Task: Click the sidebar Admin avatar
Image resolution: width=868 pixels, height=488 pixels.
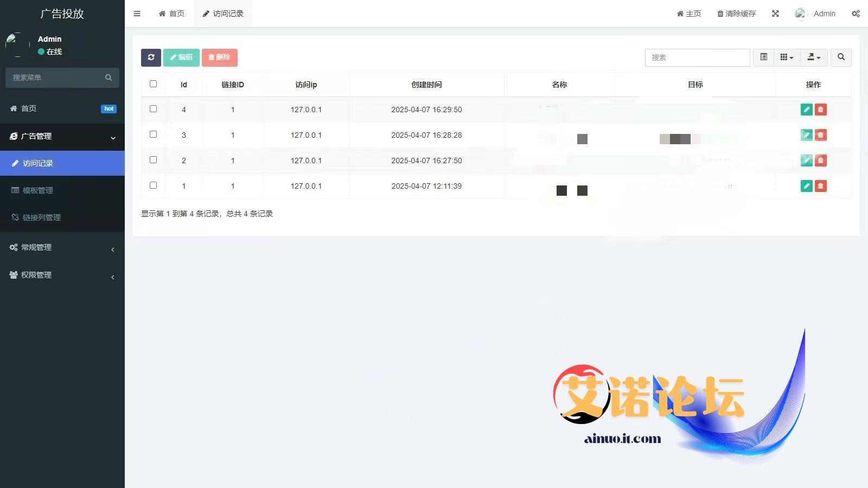Action: [x=17, y=44]
